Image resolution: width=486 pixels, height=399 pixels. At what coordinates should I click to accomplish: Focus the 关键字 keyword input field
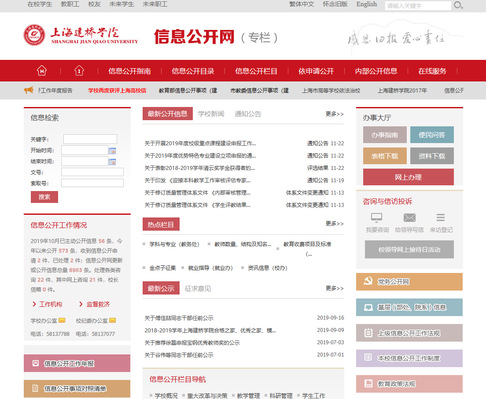tap(90, 139)
